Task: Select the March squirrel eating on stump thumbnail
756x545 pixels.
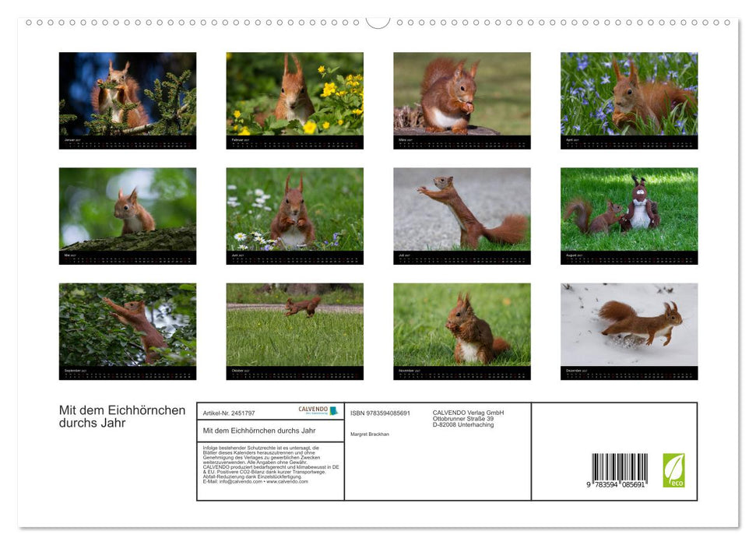Action: [x=462, y=100]
